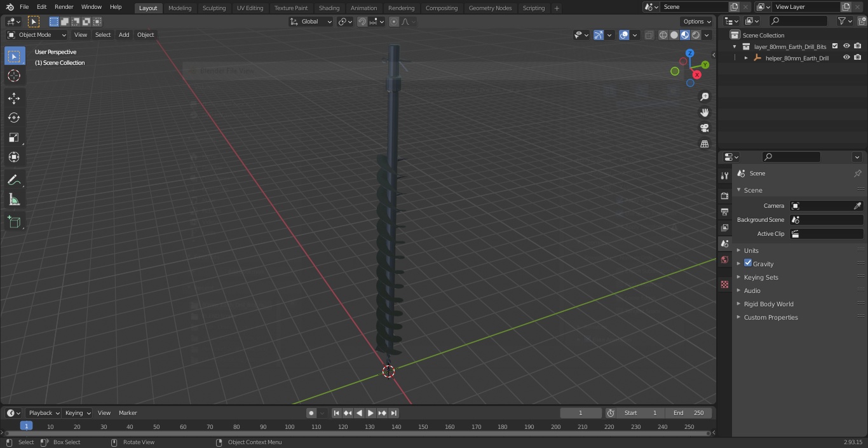Open the Render properties tab
The width and height of the screenshot is (868, 448).
coord(724,196)
